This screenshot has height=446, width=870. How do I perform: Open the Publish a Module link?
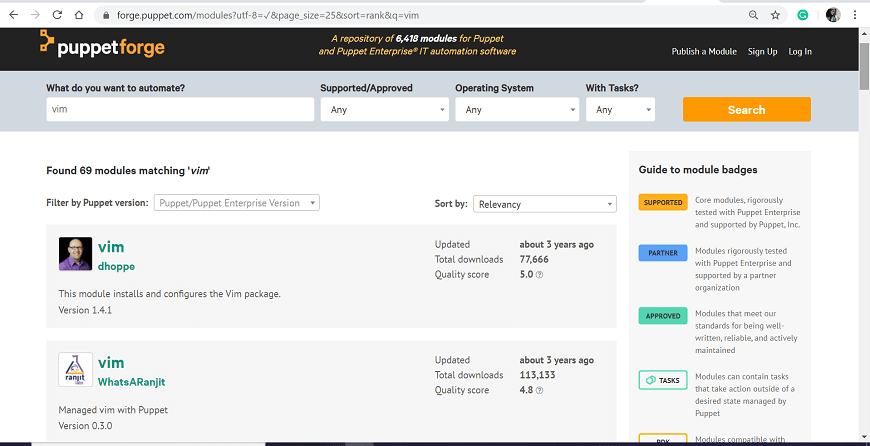[704, 52]
